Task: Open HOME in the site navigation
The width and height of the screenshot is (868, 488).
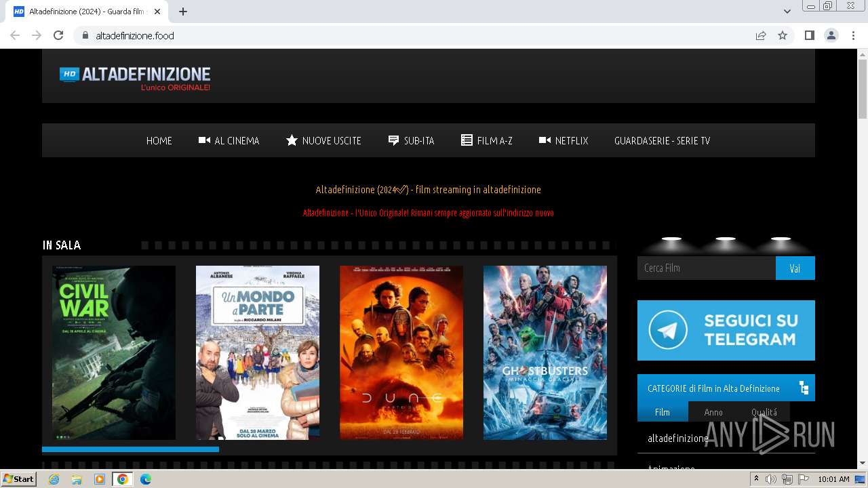Action: click(159, 140)
